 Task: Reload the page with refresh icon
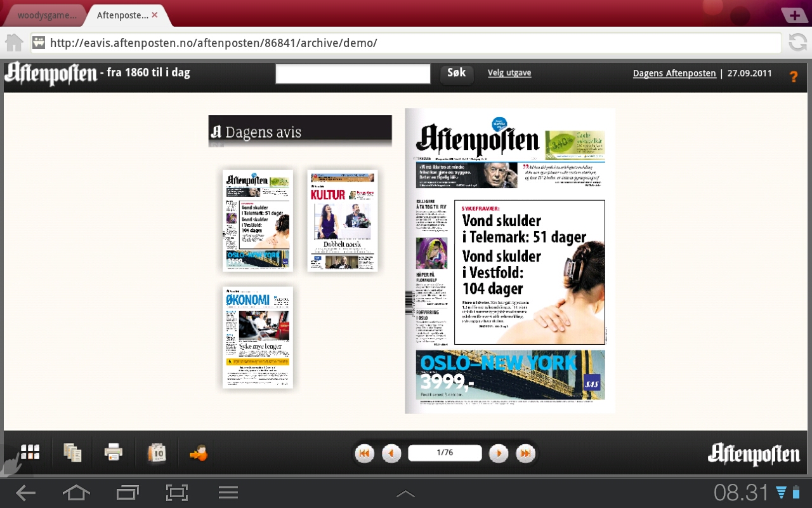[797, 43]
